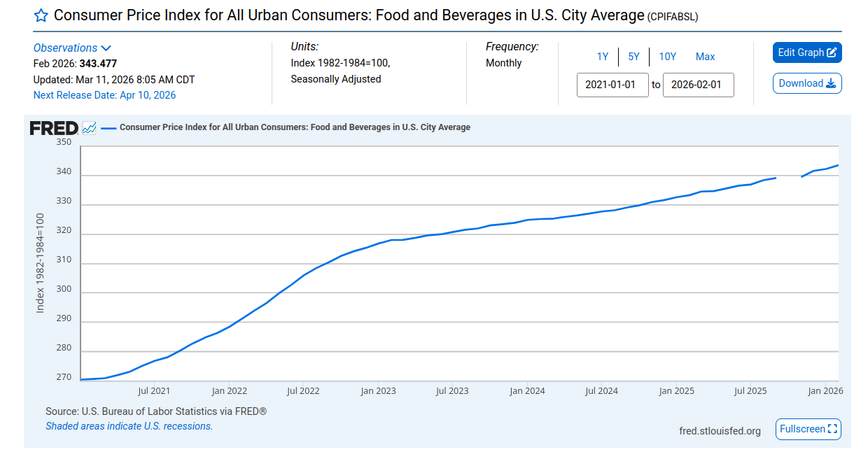This screenshot has width=868, height=452.
Task: Click the Jul 2025 x-axis label
Action: 750,391
